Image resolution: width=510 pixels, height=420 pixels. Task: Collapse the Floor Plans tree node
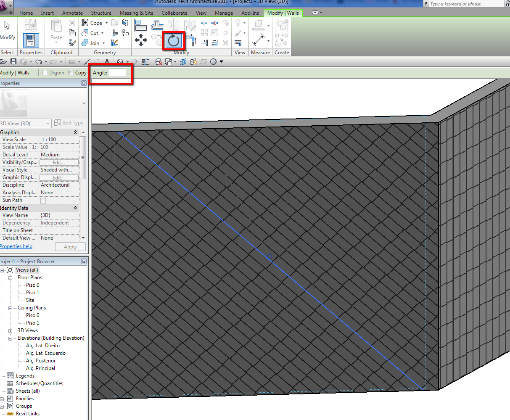coord(11,278)
